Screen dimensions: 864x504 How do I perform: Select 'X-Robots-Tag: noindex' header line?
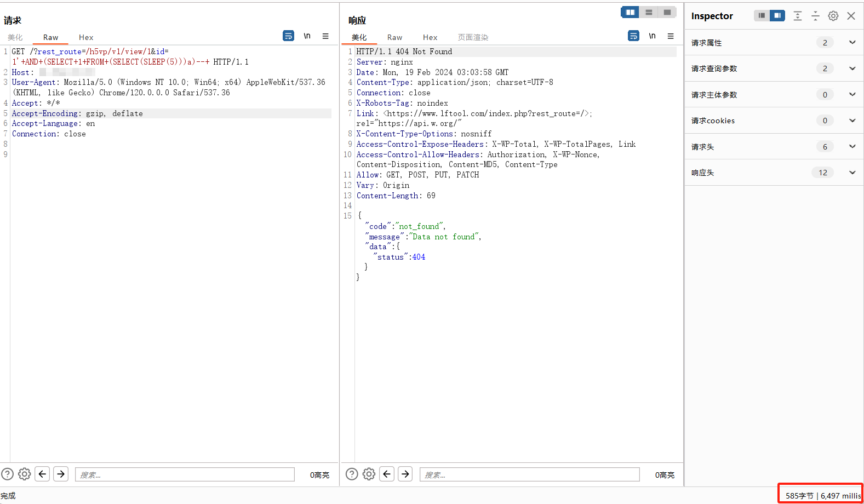[402, 103]
